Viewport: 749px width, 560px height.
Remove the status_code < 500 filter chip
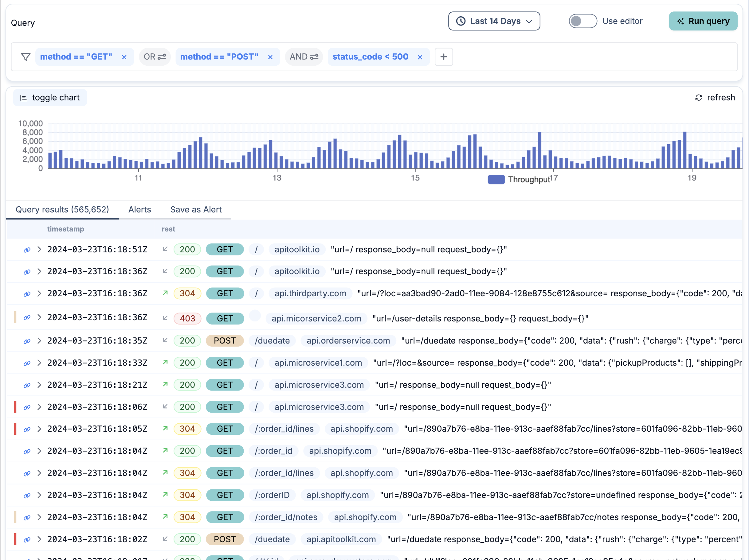[420, 57]
